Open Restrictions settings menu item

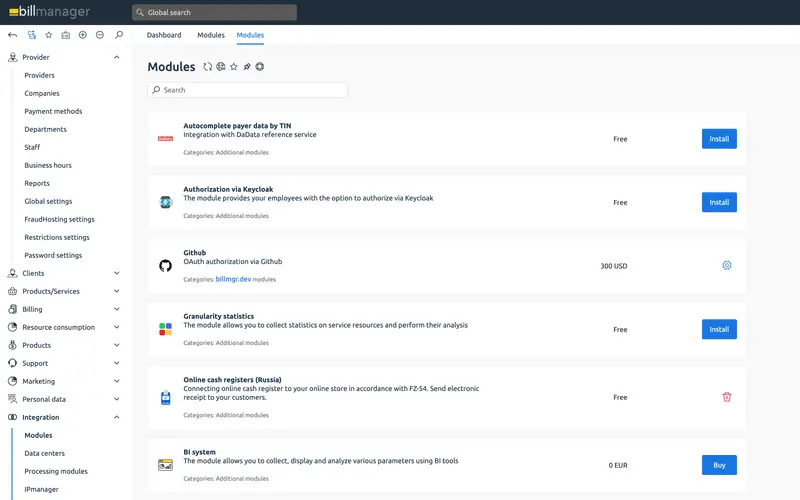click(57, 237)
